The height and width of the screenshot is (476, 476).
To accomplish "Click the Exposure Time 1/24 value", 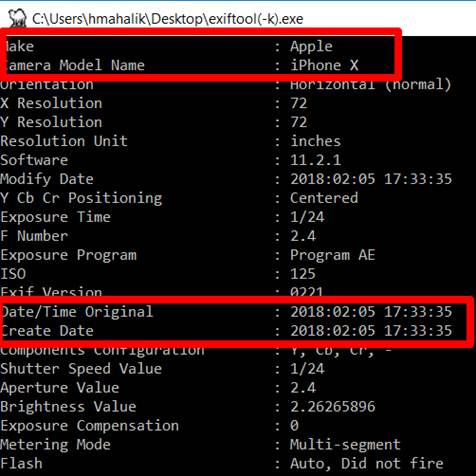I will click(x=307, y=217).
